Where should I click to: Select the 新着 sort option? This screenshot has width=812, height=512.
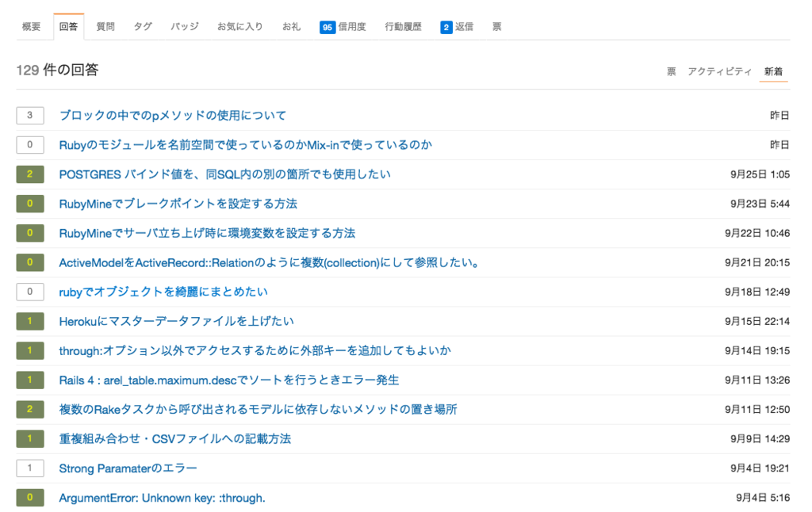point(773,71)
